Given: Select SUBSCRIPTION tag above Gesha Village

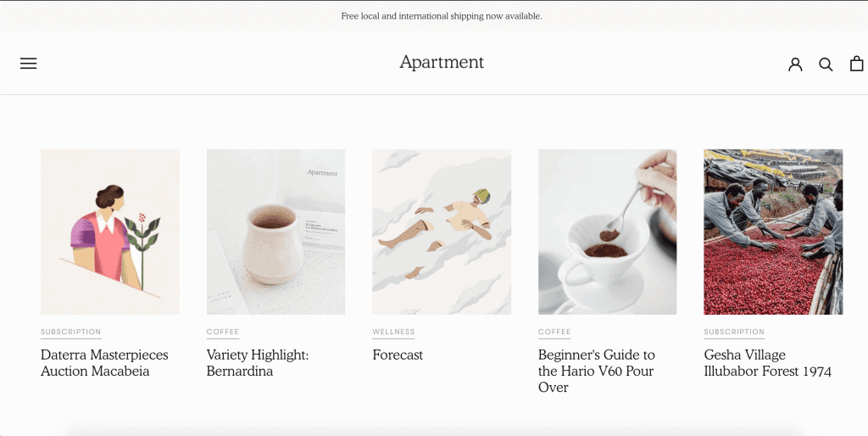Looking at the screenshot, I should tap(734, 332).
